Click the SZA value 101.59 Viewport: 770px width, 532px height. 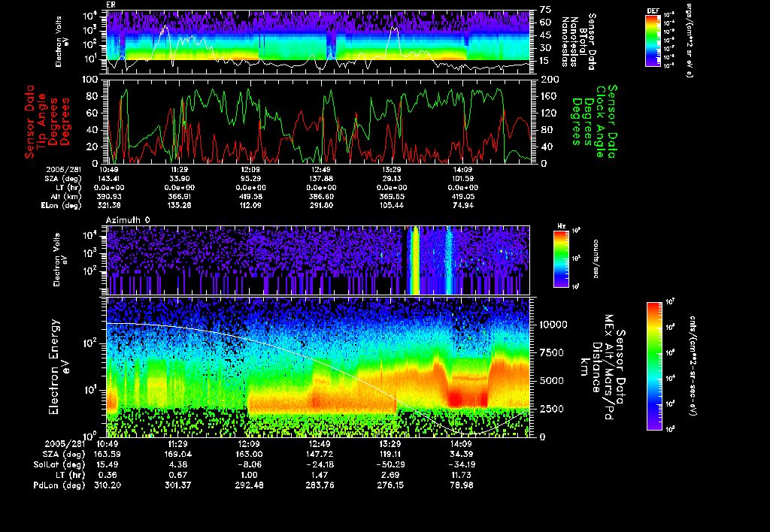(462, 179)
